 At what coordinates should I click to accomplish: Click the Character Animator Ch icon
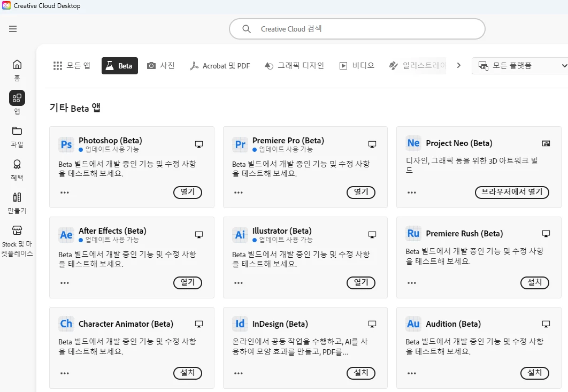(x=66, y=324)
